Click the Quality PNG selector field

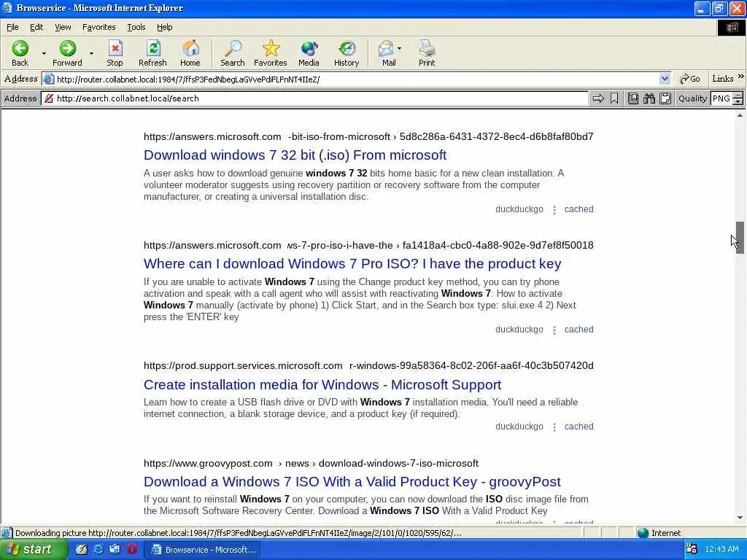pyautogui.click(x=721, y=98)
